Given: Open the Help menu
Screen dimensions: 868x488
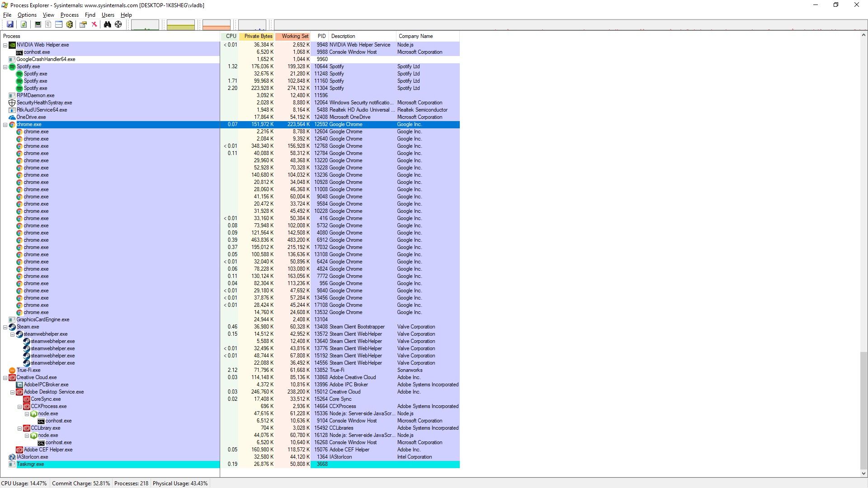Looking at the screenshot, I should pos(126,15).
